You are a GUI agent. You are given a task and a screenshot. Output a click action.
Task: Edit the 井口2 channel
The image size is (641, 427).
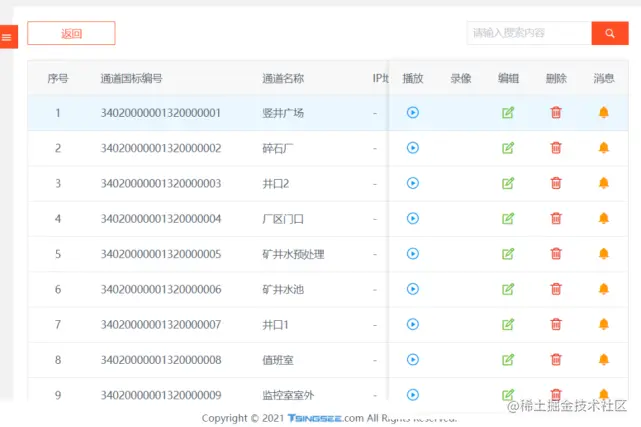(x=508, y=183)
